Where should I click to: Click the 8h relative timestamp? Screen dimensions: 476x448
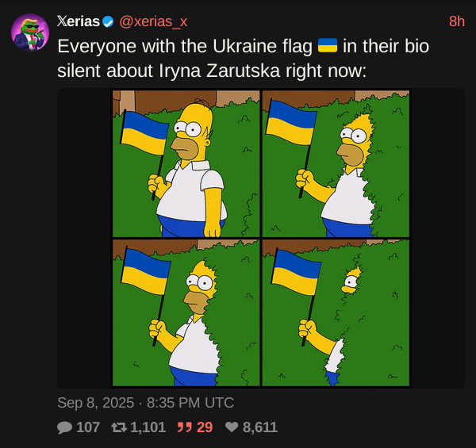tap(457, 21)
